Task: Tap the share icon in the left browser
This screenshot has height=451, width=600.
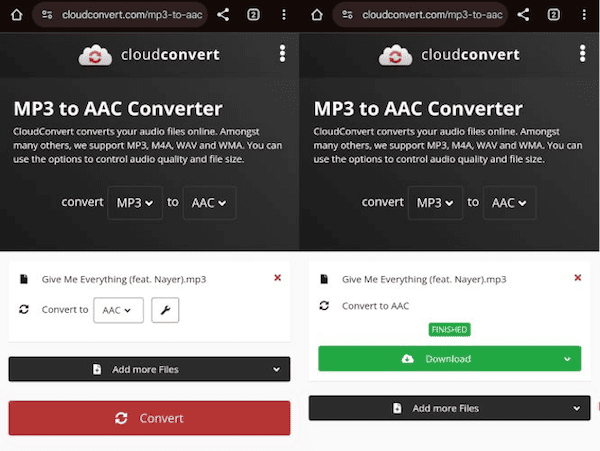Action: click(x=223, y=15)
